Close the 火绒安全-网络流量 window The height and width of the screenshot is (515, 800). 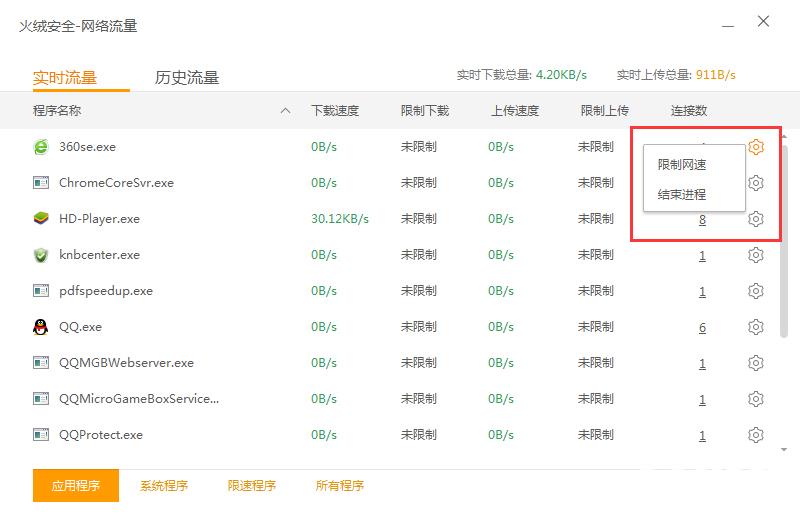[763, 21]
